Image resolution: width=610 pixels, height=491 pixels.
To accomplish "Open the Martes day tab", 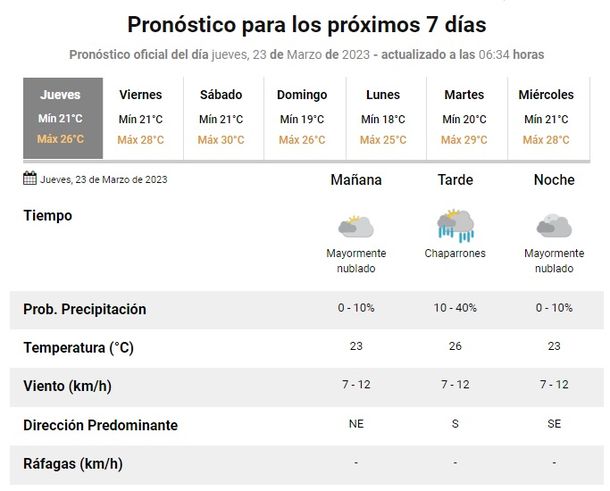I will pyautogui.click(x=463, y=117).
